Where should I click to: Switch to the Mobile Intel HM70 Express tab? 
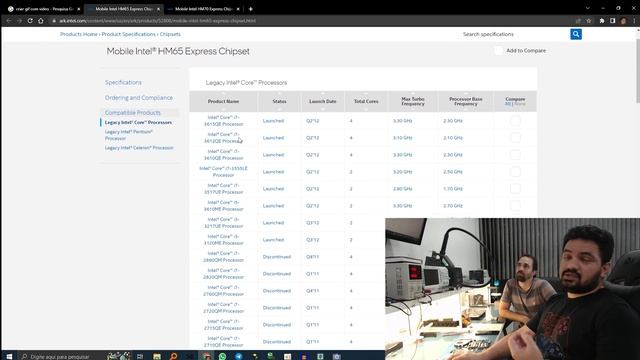pos(203,9)
